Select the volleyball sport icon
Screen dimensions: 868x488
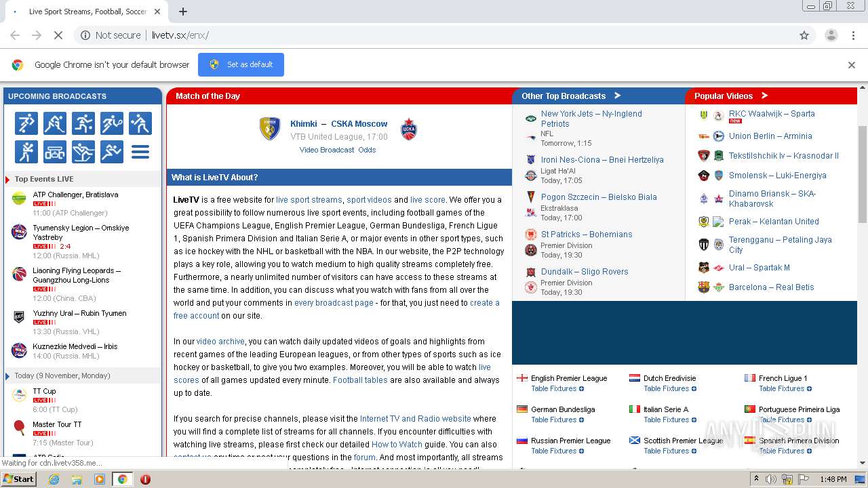tap(140, 123)
